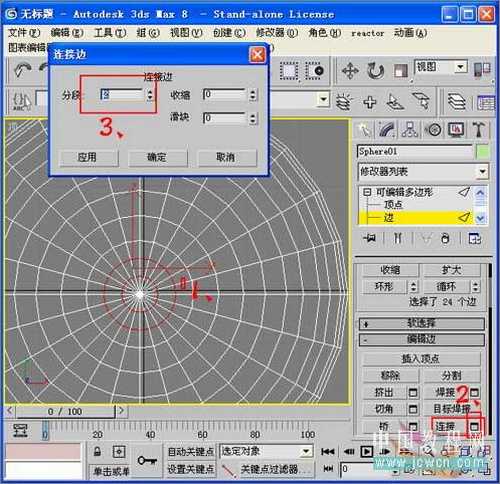Screen dimensions: 500x484
Task: Collapse the 编辑边 rollout
Action: (422, 340)
